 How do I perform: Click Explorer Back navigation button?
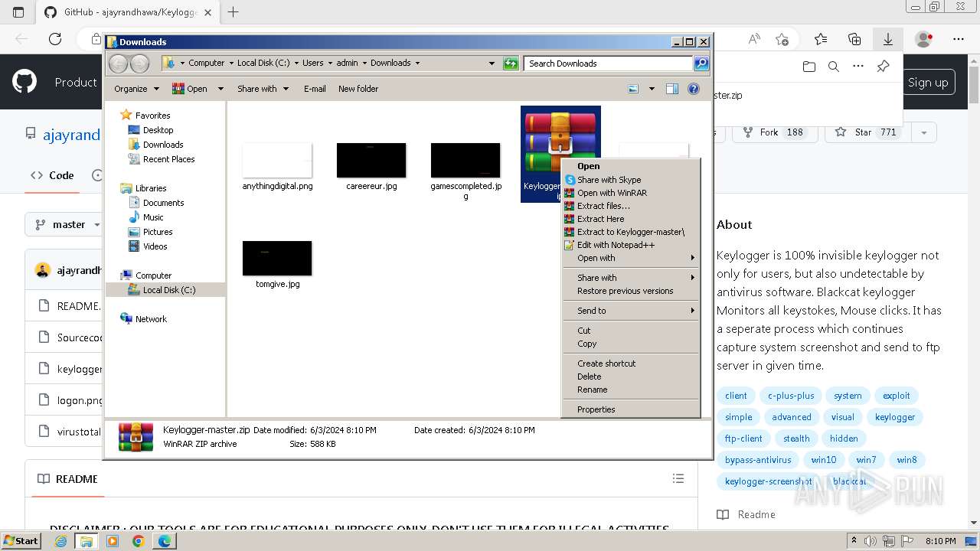click(119, 63)
